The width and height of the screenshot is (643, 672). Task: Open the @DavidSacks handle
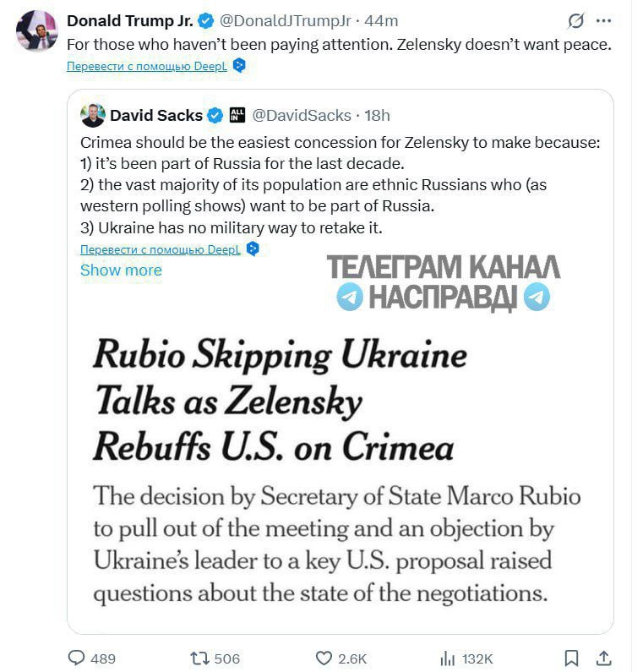[302, 115]
